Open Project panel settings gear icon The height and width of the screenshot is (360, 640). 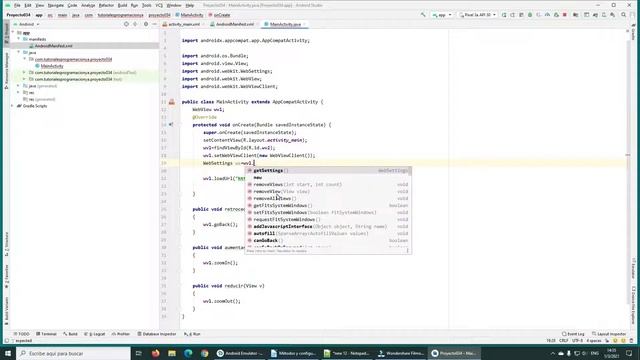pos(146,24)
